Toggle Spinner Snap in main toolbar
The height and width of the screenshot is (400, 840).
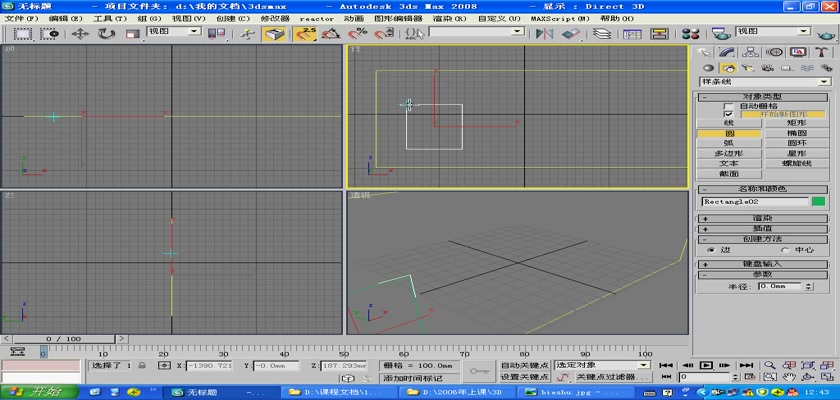point(383,34)
